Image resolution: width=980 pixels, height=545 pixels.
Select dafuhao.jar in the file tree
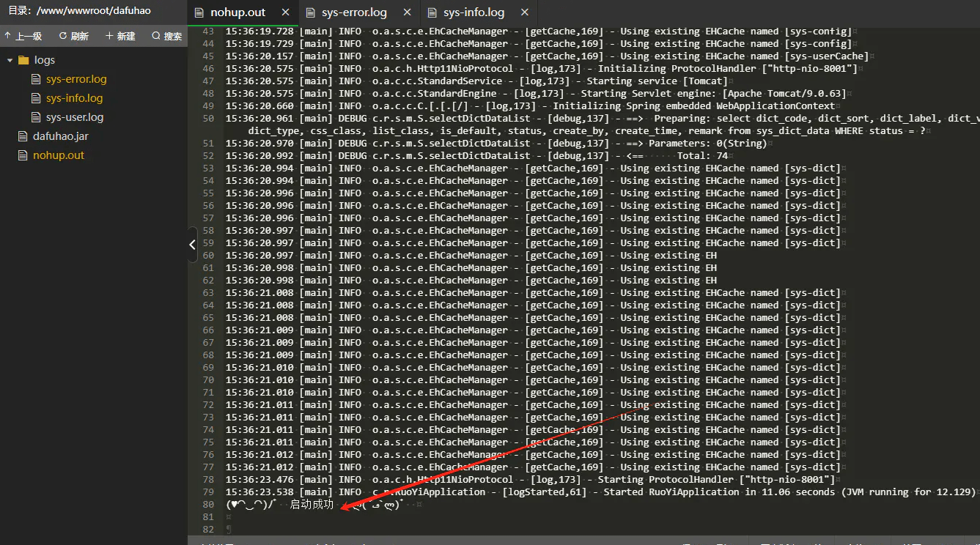pos(60,136)
